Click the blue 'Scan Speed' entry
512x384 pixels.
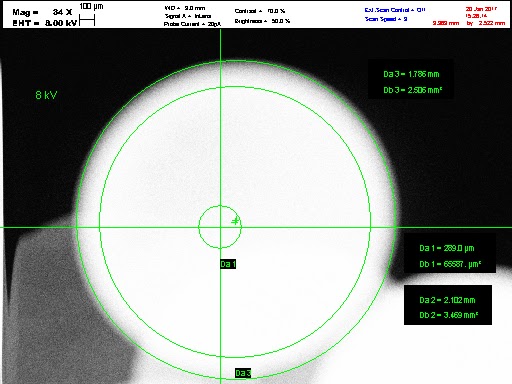click(386, 19)
